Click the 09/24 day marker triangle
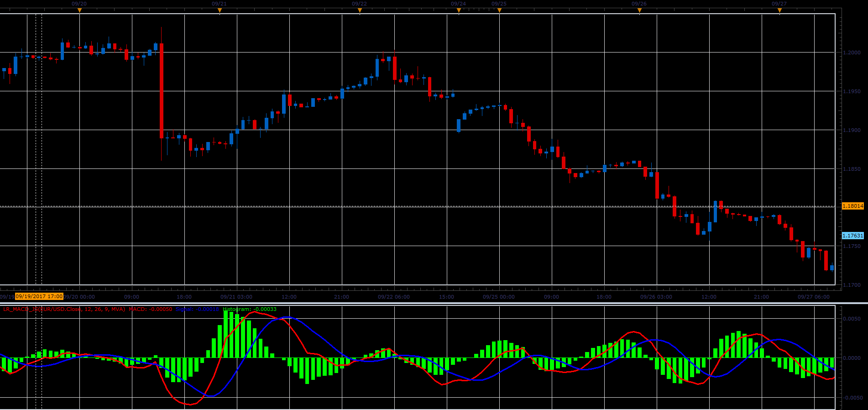This screenshot has height=410, width=868. click(459, 10)
